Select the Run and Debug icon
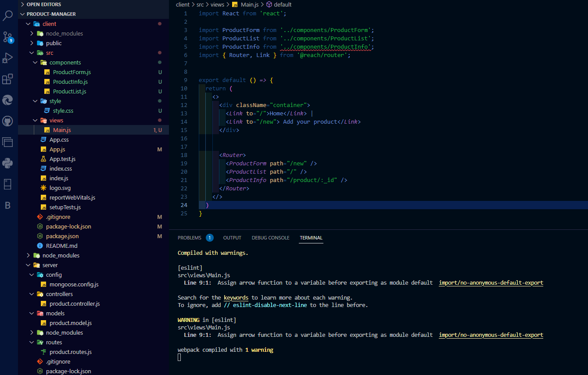588x375 pixels. pos(9,57)
